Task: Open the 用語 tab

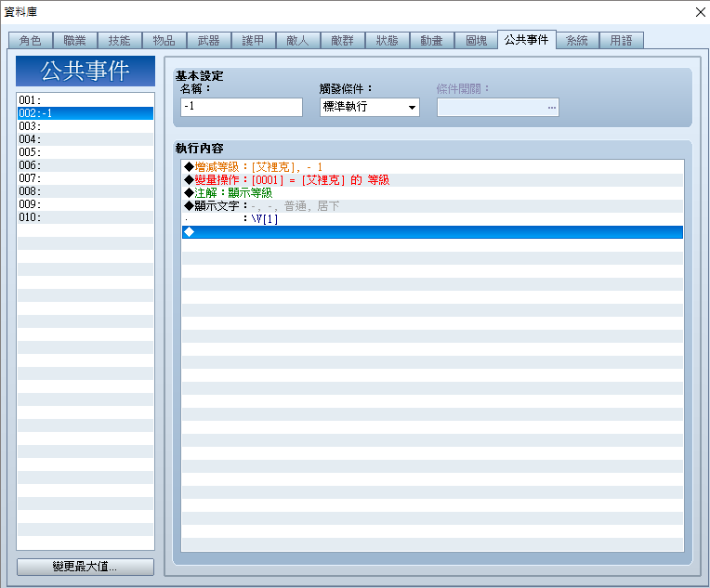Action: tap(621, 40)
